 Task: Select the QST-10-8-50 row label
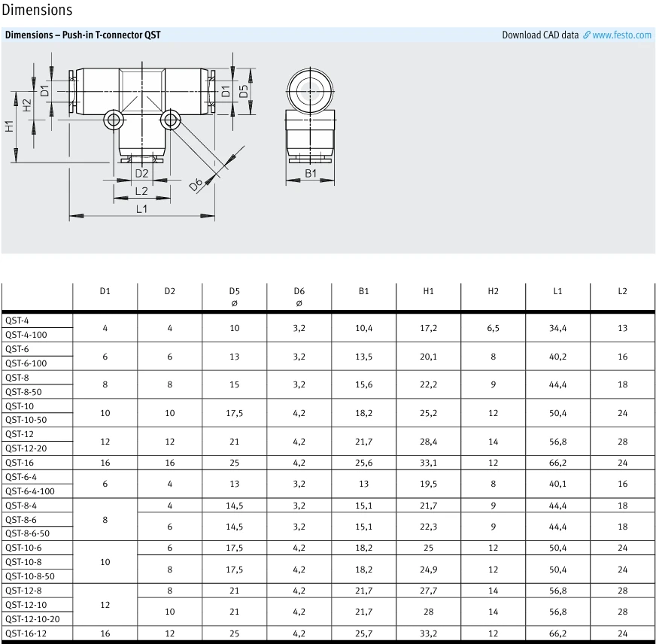(29, 576)
